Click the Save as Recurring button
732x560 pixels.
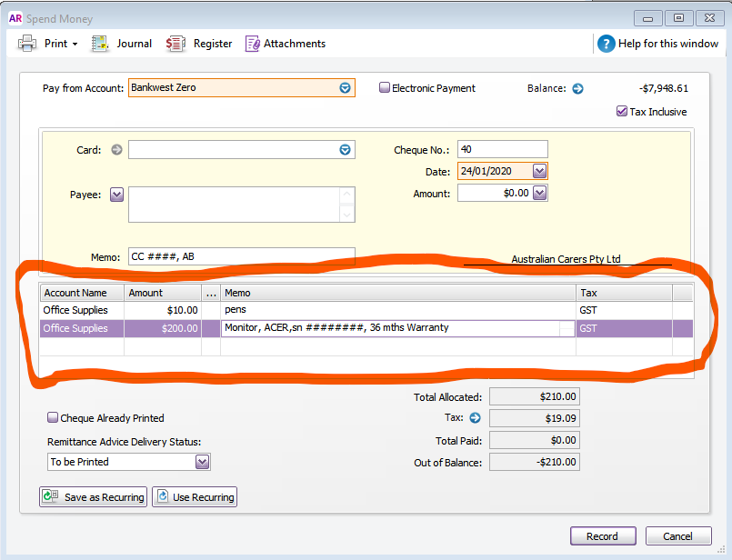coord(94,497)
